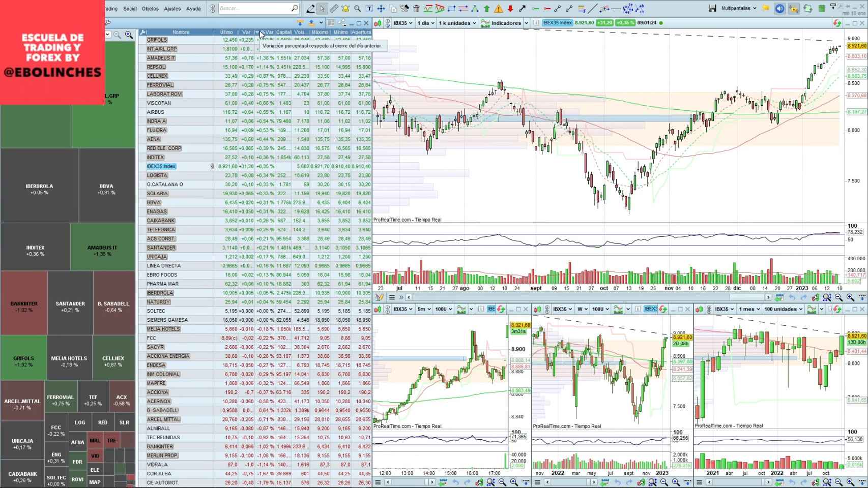Open the IBERDROLA treemap tile
Image resolution: width=868 pixels, height=488 pixels.
point(40,186)
